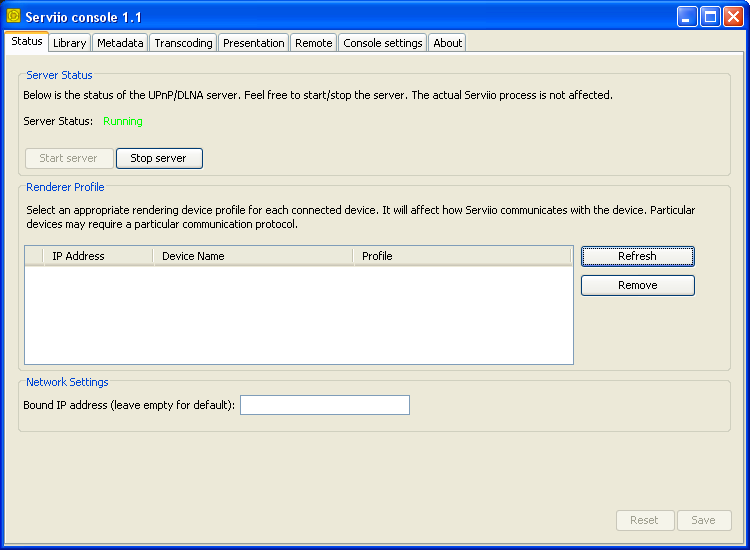Click the Start server button
Image resolution: width=750 pixels, height=550 pixels.
[69, 158]
